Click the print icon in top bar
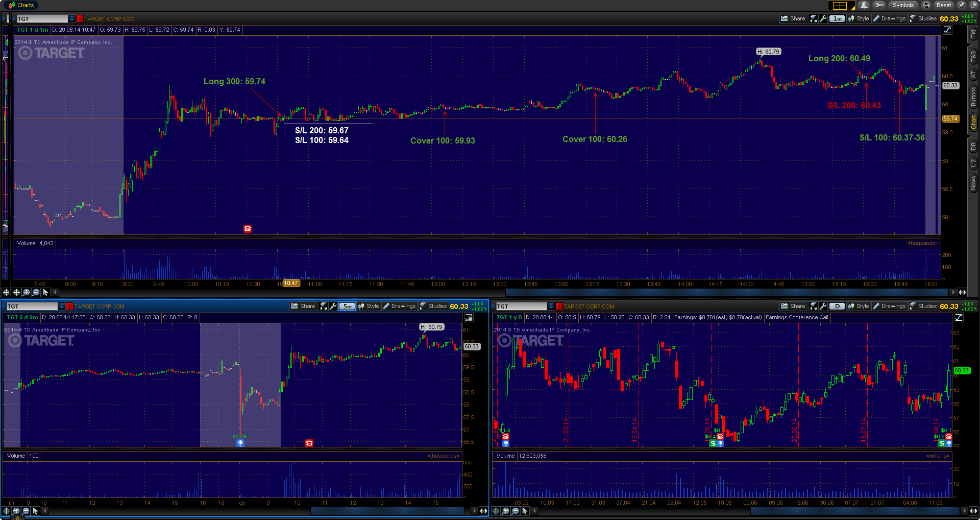This screenshot has height=520, width=980. (x=926, y=5)
